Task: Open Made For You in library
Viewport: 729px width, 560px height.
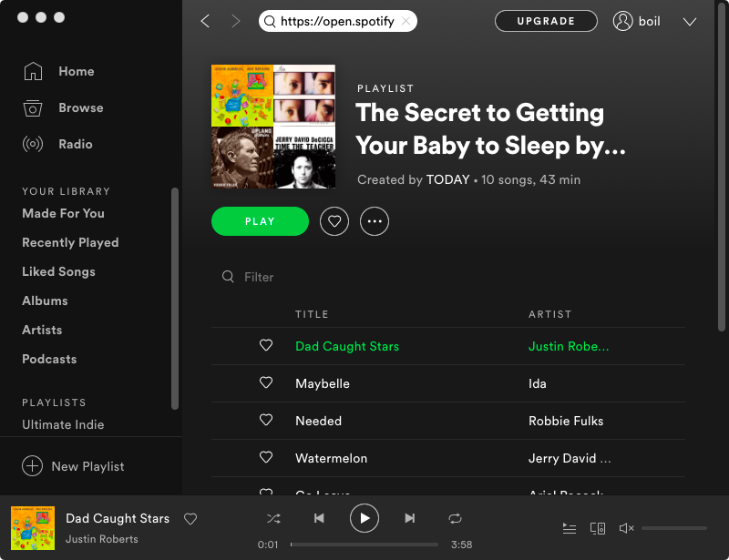Action: pyautogui.click(x=63, y=213)
